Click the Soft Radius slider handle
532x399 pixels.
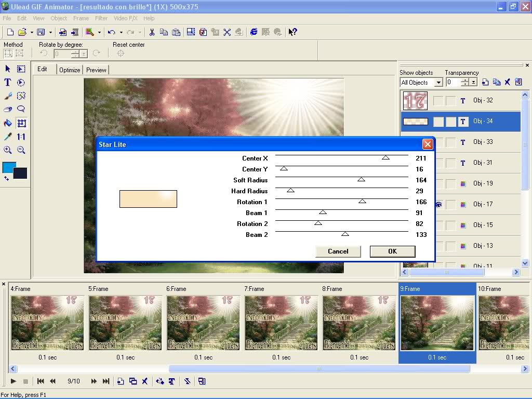tap(362, 179)
